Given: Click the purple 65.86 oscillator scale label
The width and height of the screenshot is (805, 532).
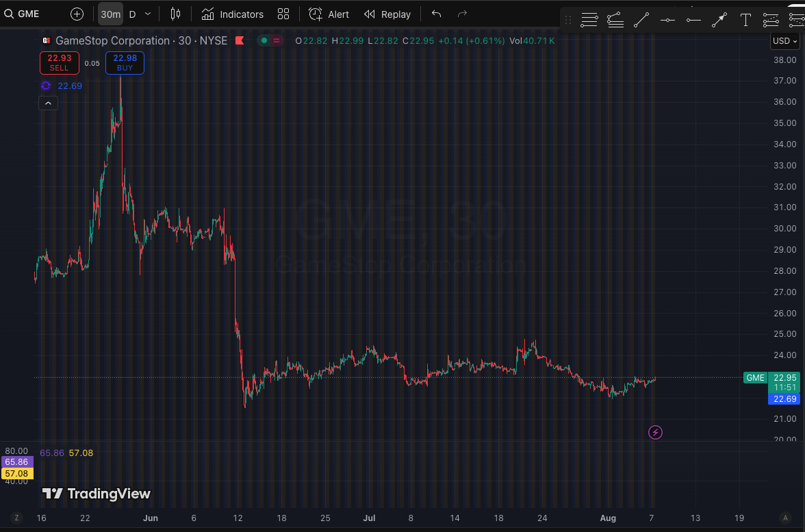Looking at the screenshot, I should tap(17, 462).
